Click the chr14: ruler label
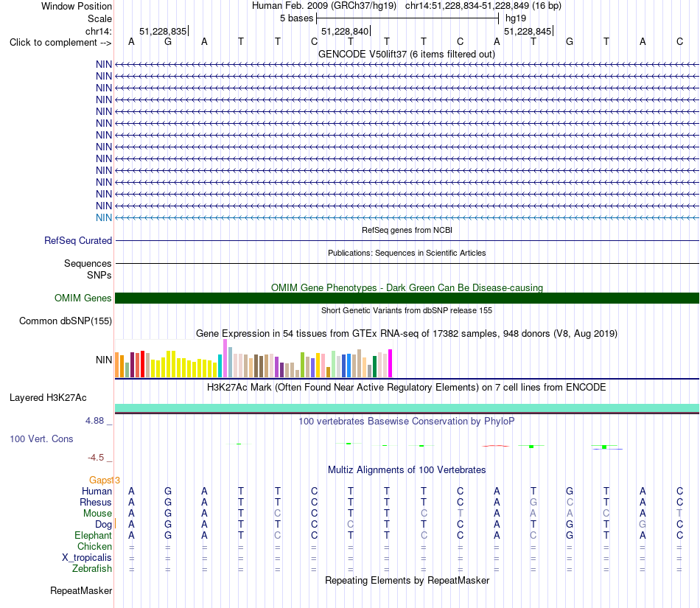This screenshot has width=700, height=608. point(98,31)
